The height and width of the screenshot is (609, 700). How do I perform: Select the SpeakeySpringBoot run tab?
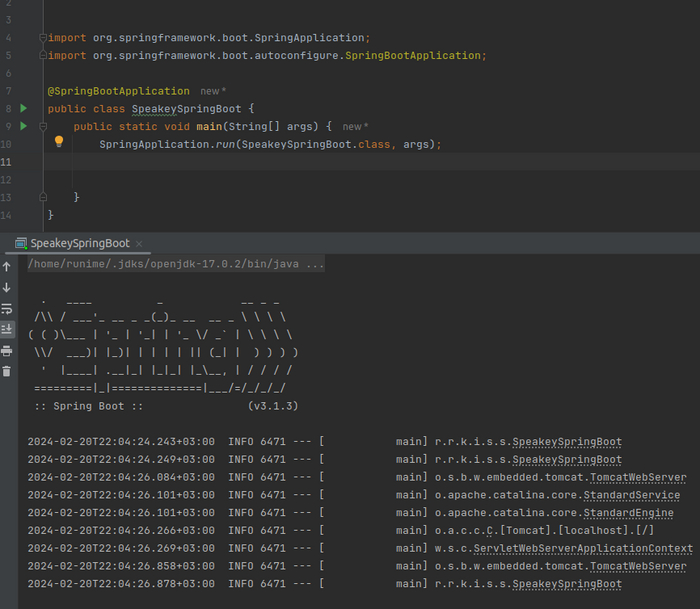click(79, 244)
